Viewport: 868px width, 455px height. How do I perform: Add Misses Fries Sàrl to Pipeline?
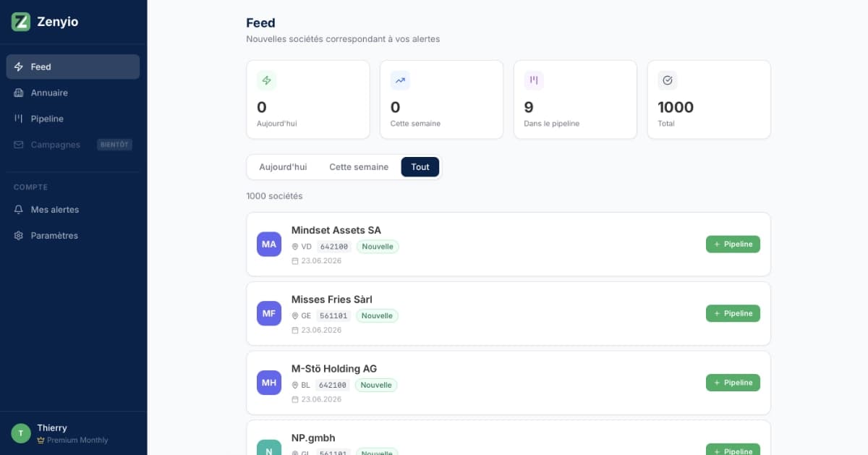[x=733, y=314]
